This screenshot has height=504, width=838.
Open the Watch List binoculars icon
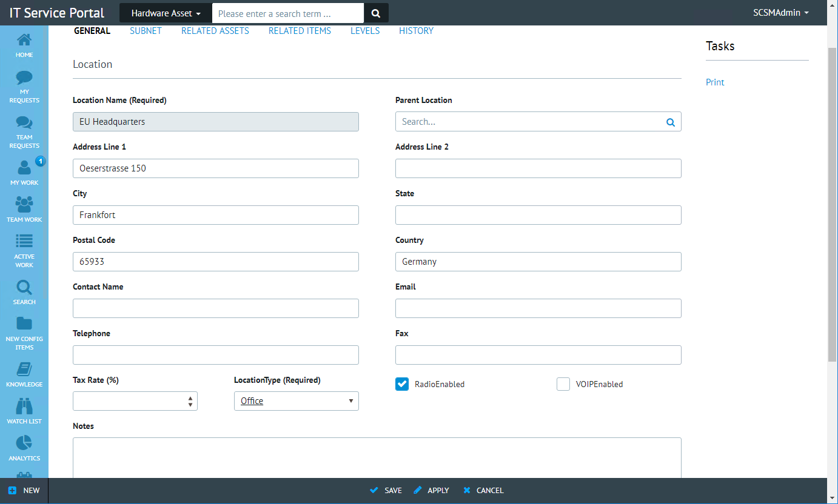(x=24, y=411)
